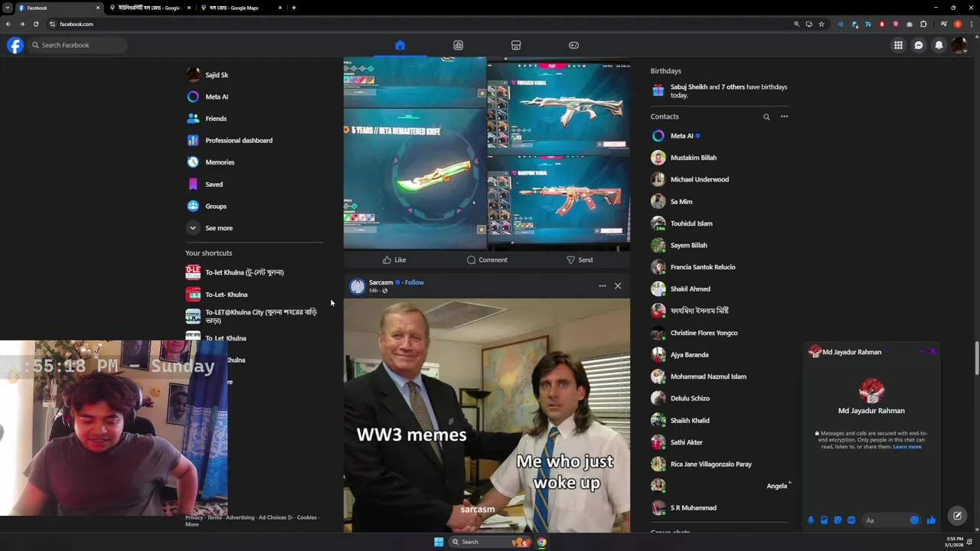Viewport: 980px width, 551px height.
Task: Open the Facebook Home feed tab
Action: pos(400,45)
